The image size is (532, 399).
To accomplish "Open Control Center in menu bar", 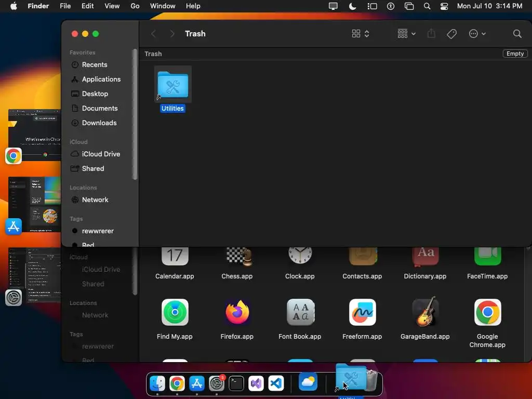I will click(x=444, y=6).
